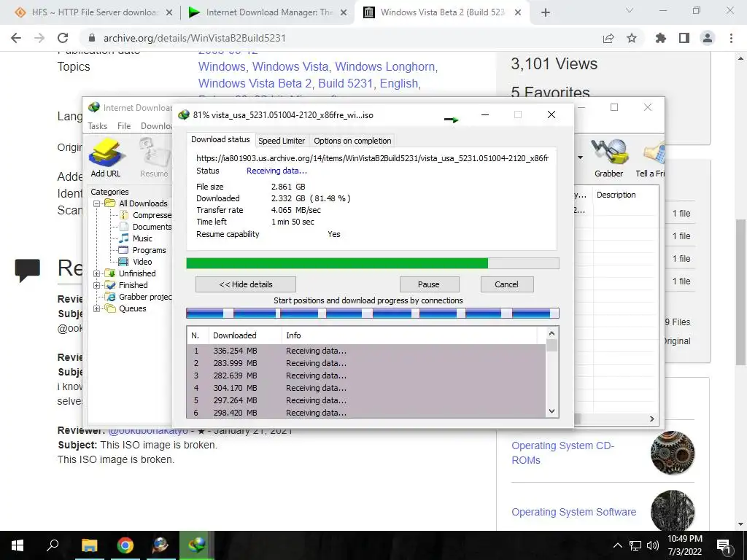Select the Programs category icon

click(x=124, y=250)
